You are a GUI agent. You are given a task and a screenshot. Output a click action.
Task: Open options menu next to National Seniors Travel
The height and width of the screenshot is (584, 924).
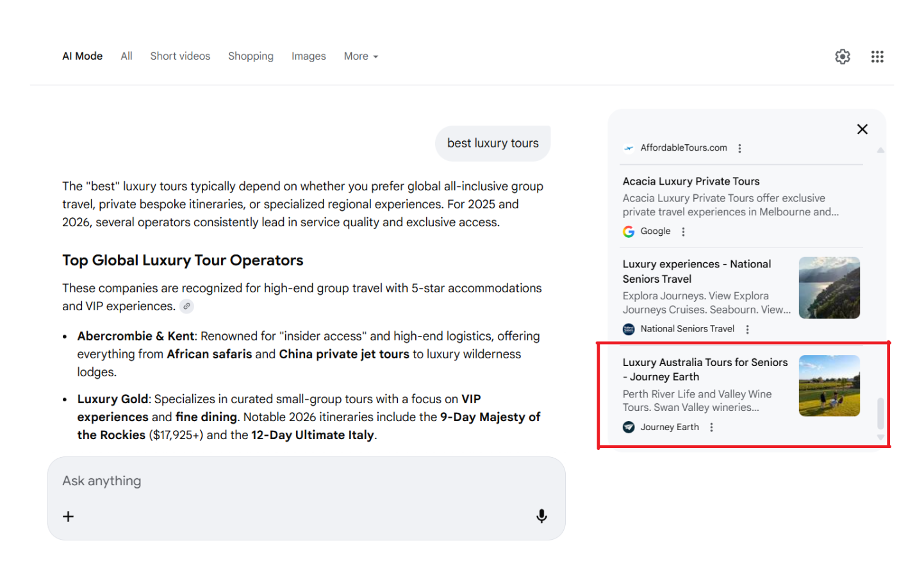747,329
